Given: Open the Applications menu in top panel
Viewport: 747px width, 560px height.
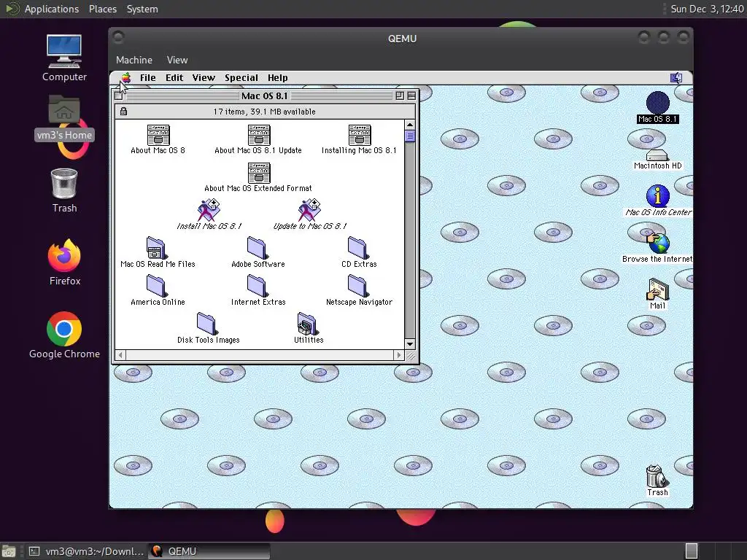Looking at the screenshot, I should (x=52, y=9).
